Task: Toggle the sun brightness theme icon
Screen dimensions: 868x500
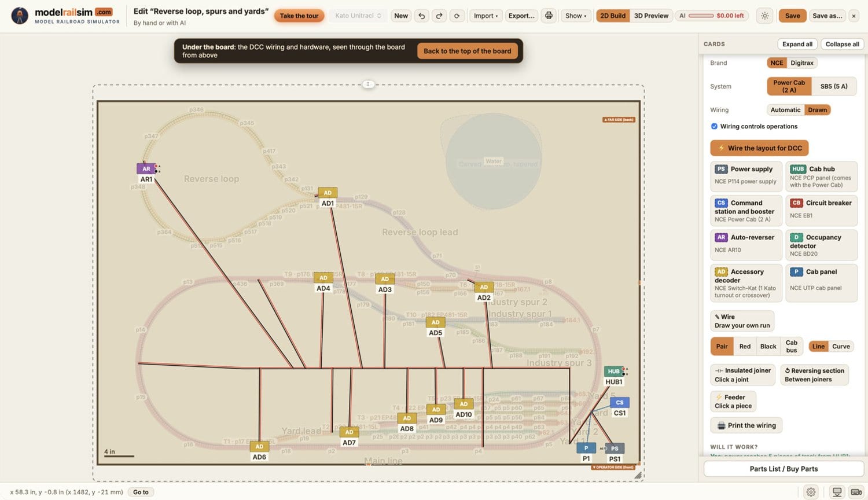Action: pos(765,16)
